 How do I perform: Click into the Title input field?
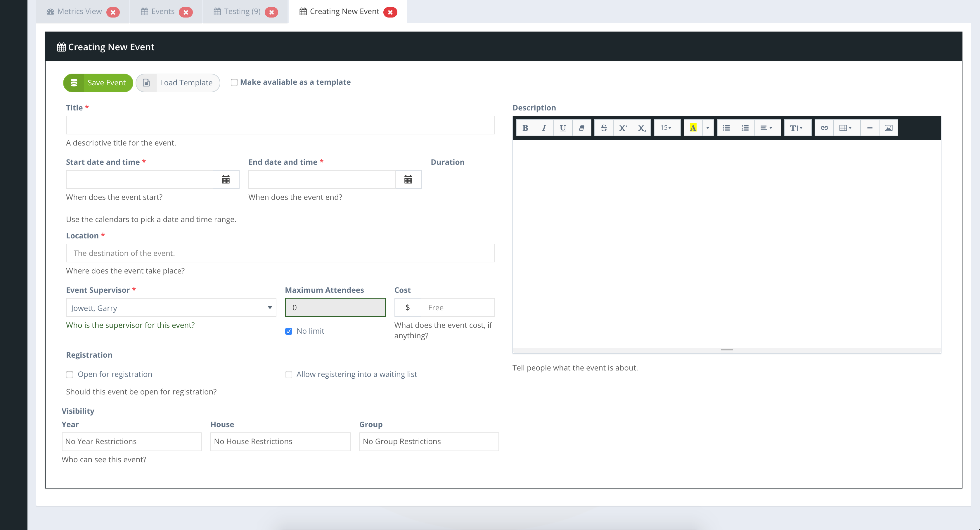coord(281,125)
